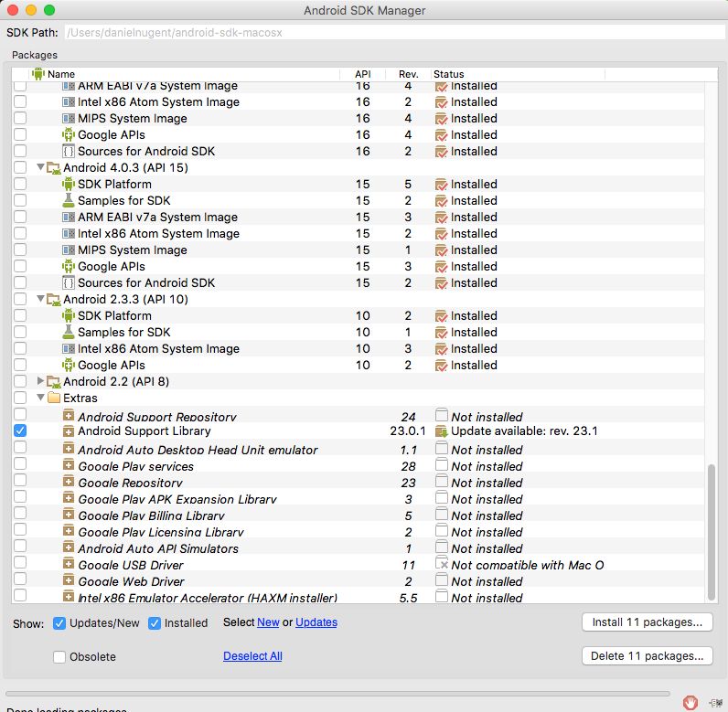Click Google Play services package icon
The height and width of the screenshot is (712, 728).
pos(69,464)
